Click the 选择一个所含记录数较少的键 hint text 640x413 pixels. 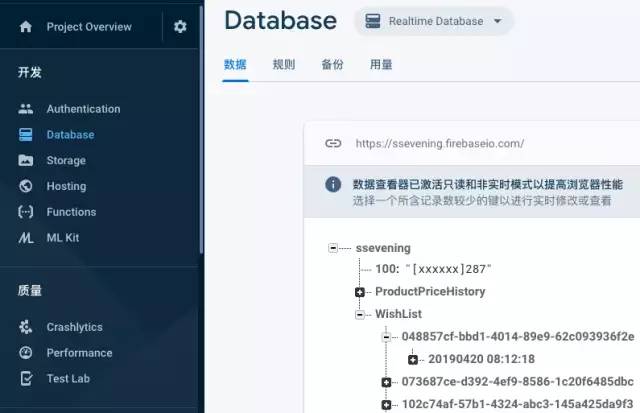(482, 200)
